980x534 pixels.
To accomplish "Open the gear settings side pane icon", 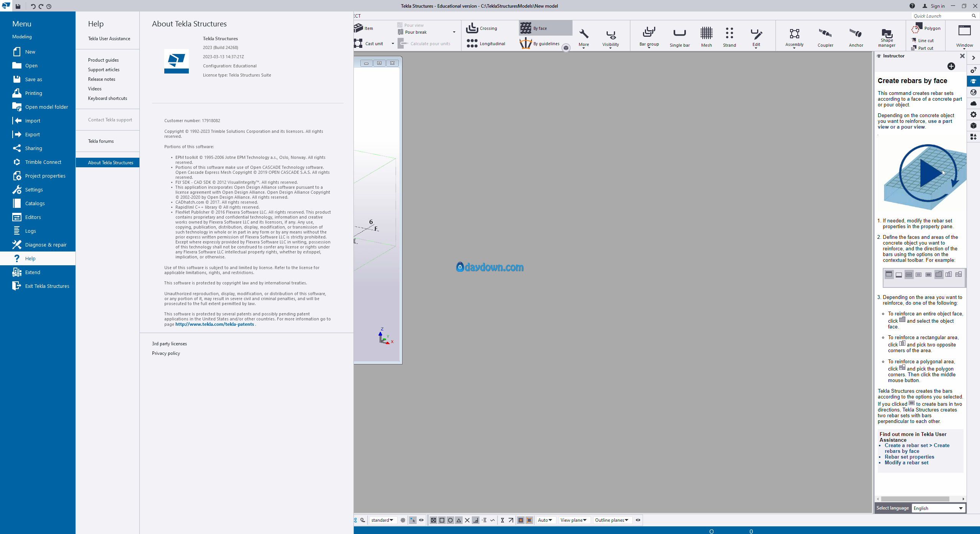I will pyautogui.click(x=973, y=114).
